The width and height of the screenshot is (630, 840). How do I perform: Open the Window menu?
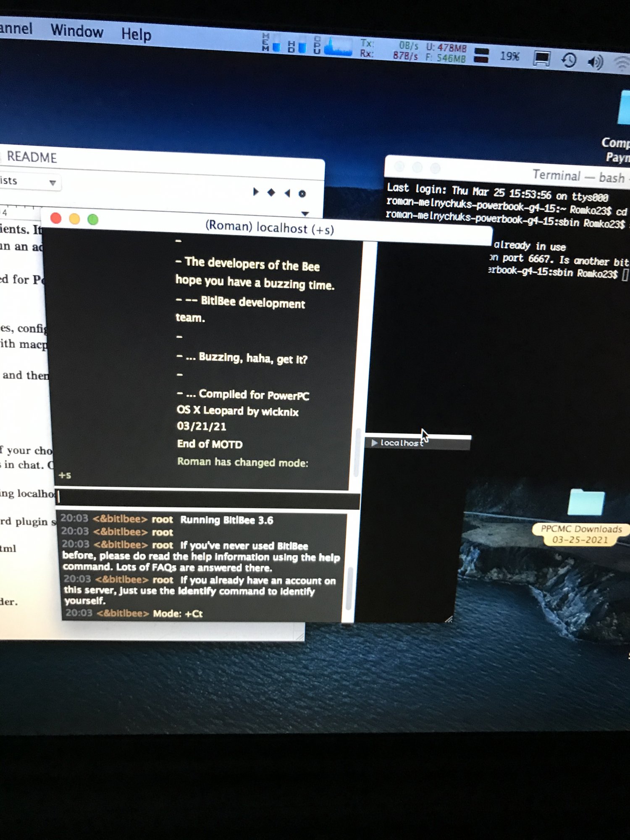pos(77,31)
